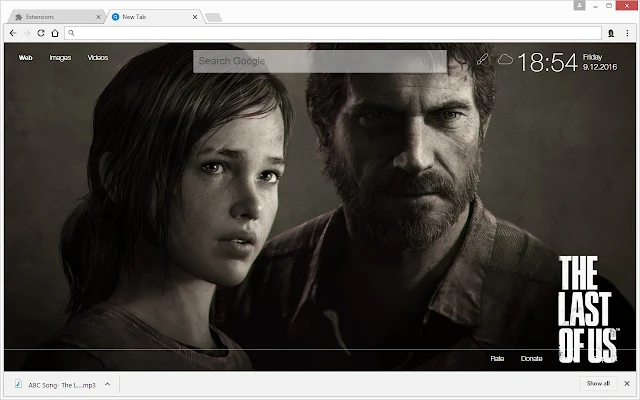This screenshot has width=640, height=400.
Task: Open the Rate link
Action: click(497, 358)
